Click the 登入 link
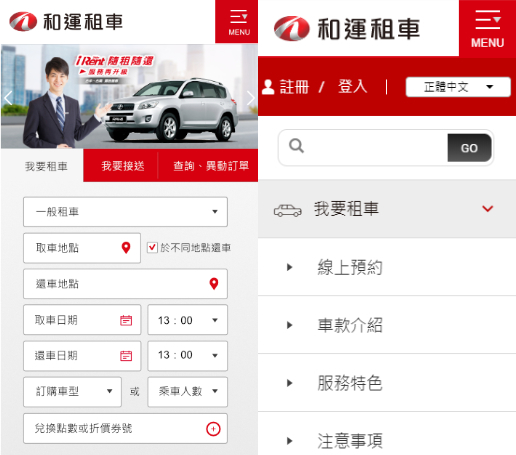The width and height of the screenshot is (516, 455). [352, 87]
